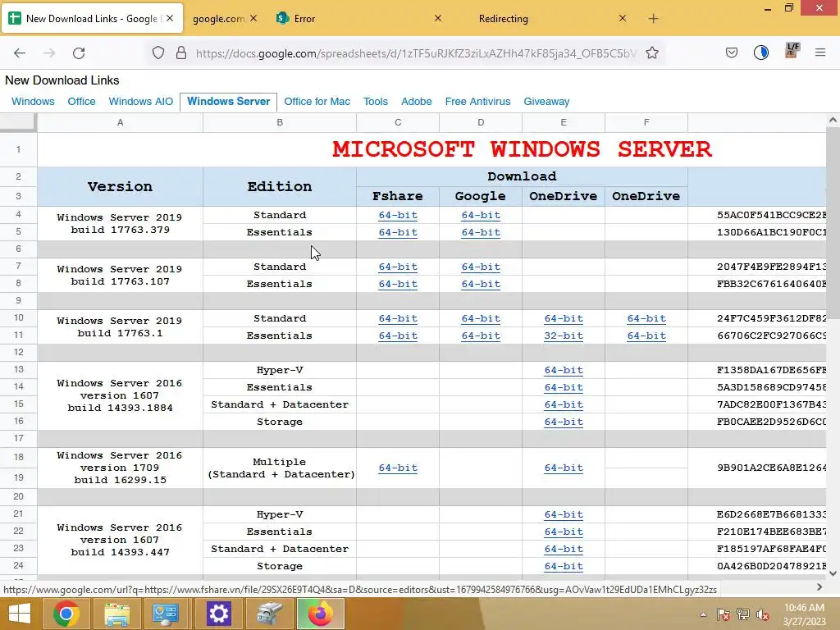Open the Adobe sheet tab
Viewport: 840px width, 630px height.
click(416, 102)
